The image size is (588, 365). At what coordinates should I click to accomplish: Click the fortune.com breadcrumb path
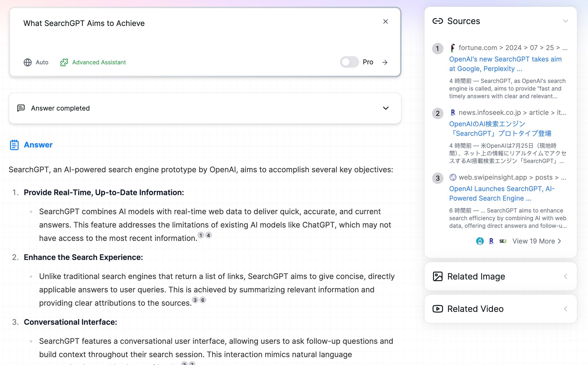click(513, 48)
